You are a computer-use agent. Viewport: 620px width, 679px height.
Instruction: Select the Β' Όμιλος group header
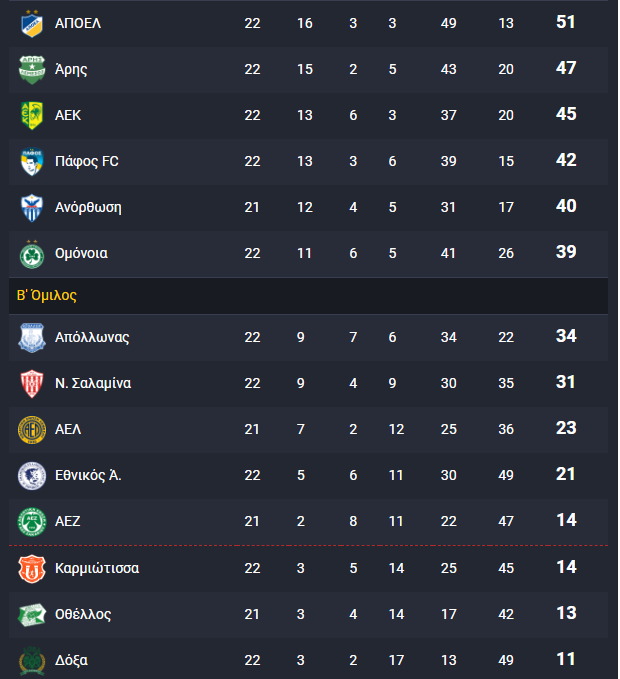point(46,296)
